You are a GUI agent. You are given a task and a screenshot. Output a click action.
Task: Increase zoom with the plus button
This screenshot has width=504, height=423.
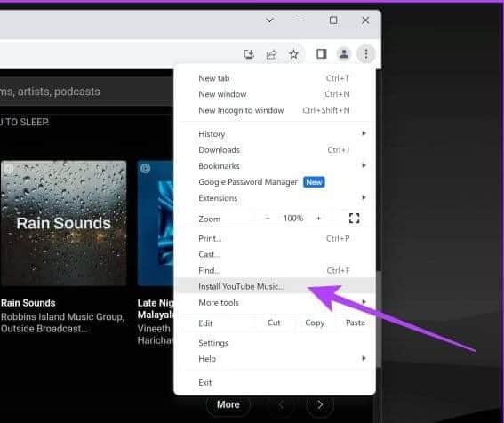click(318, 219)
